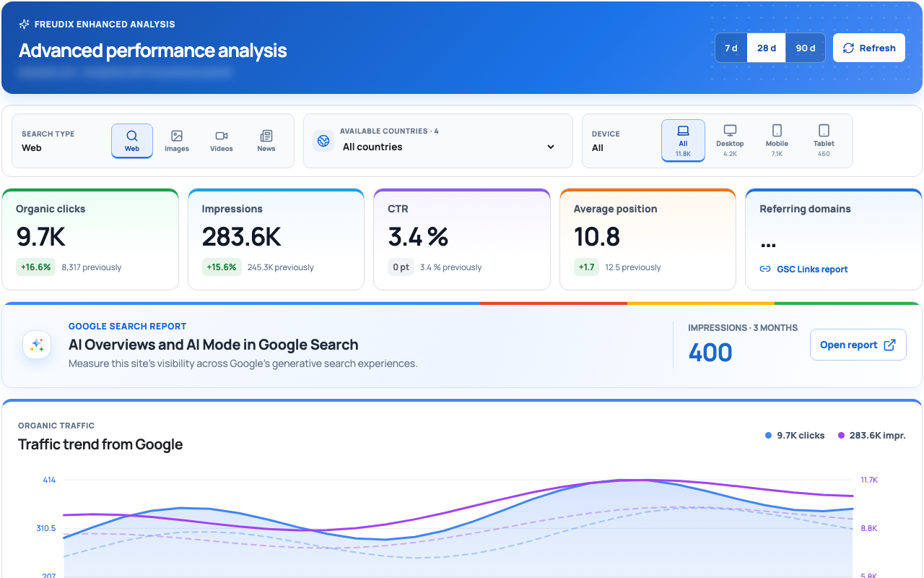Choose the Web search type

click(x=132, y=141)
